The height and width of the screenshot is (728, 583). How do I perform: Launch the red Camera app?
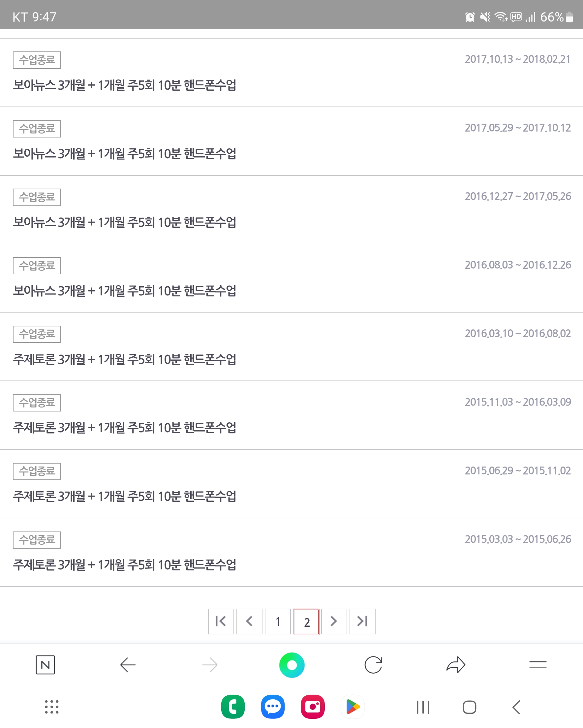pyautogui.click(x=313, y=707)
